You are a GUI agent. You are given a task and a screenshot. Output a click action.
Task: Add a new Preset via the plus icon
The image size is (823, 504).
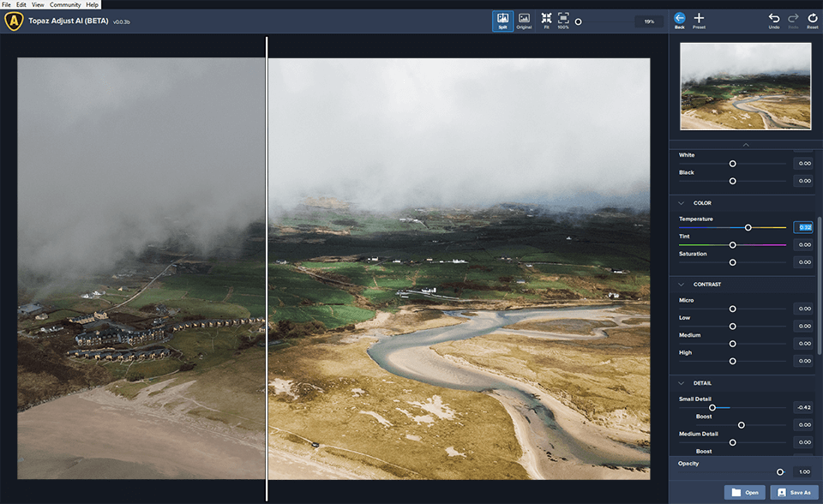pos(699,19)
